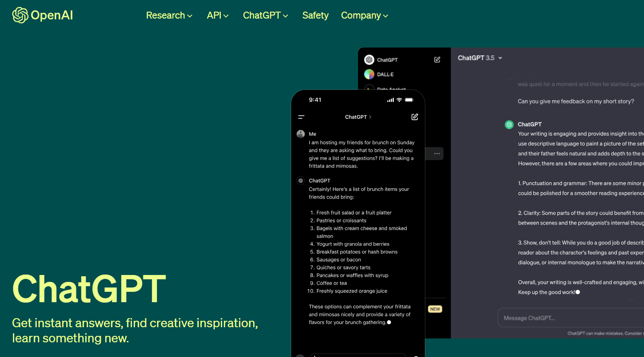Image resolution: width=644 pixels, height=357 pixels.
Task: Click the three-dot options button in sidebar
Action: [x=437, y=154]
